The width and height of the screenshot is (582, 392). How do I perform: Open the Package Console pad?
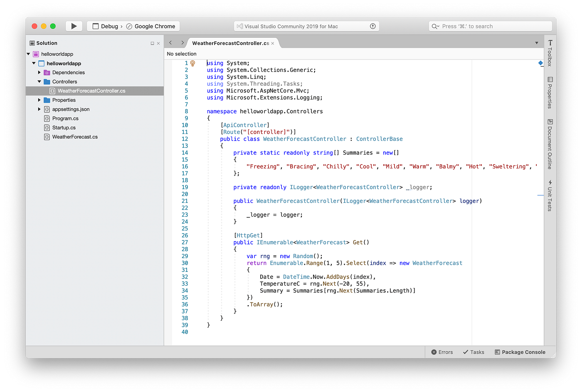tap(520, 352)
